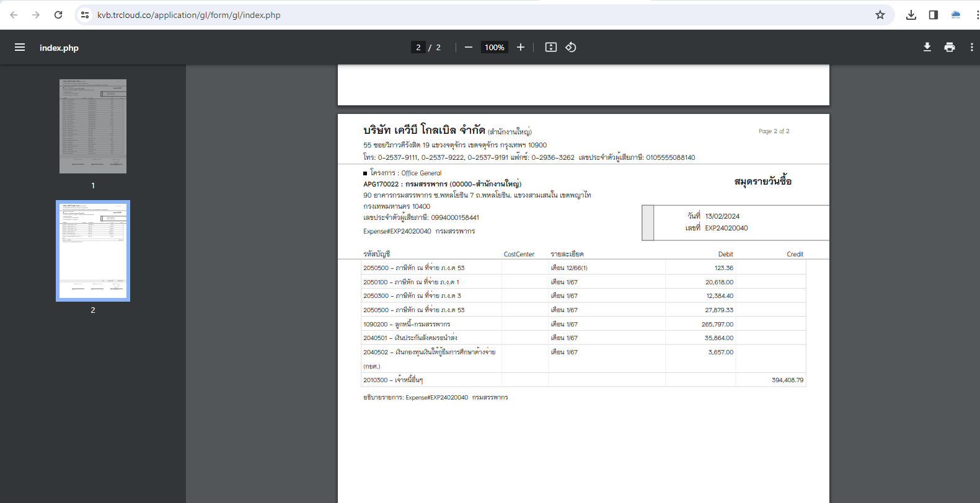Click vendor code APG170022 line
The width and height of the screenshot is (980, 503).
point(442,184)
